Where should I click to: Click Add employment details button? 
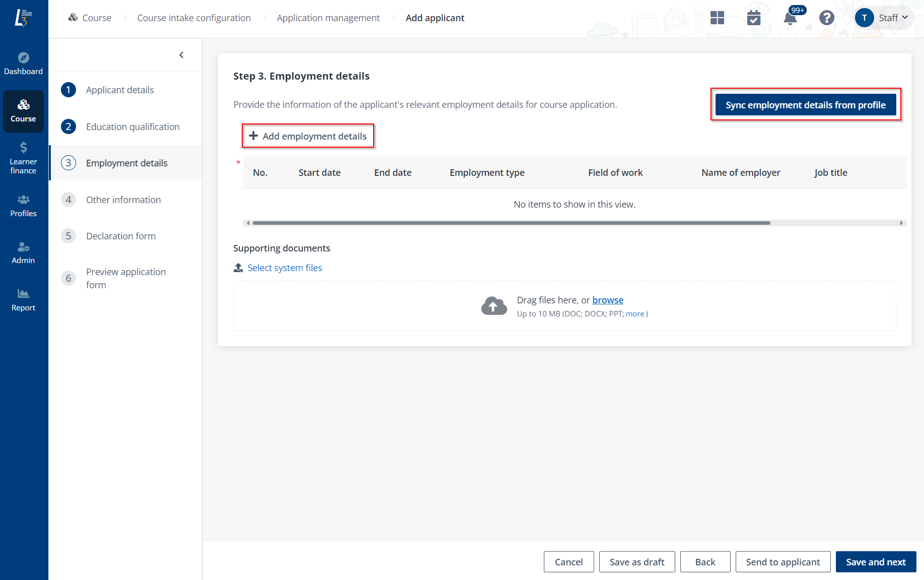point(308,136)
